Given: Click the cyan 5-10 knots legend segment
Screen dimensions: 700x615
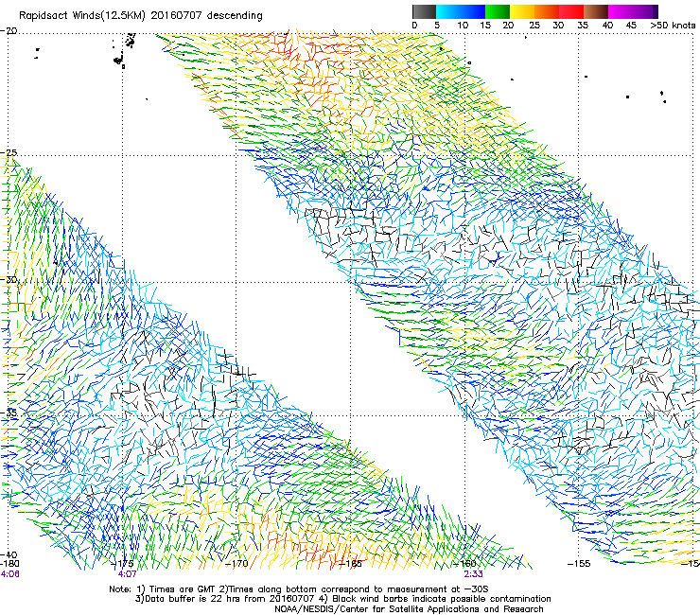Looking at the screenshot, I should (x=448, y=11).
